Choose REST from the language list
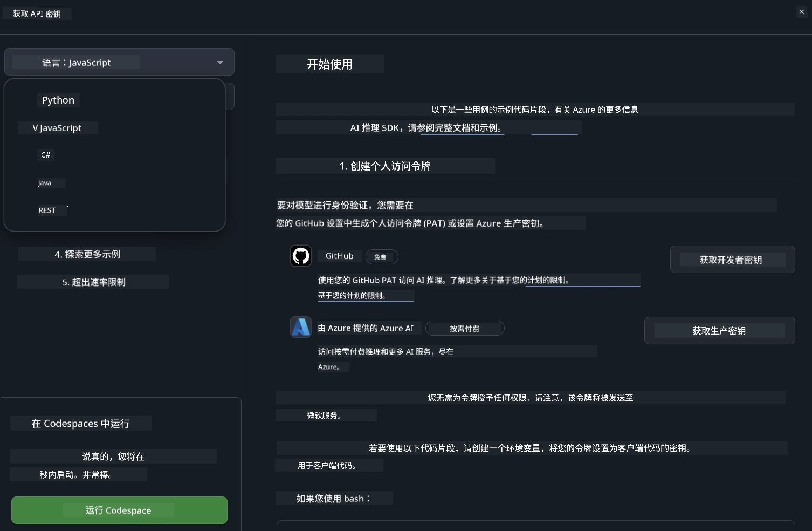812x531 pixels. point(47,210)
